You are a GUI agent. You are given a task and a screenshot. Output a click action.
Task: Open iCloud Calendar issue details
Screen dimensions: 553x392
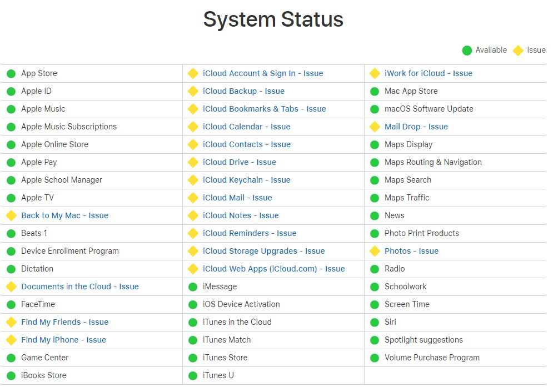coord(247,127)
